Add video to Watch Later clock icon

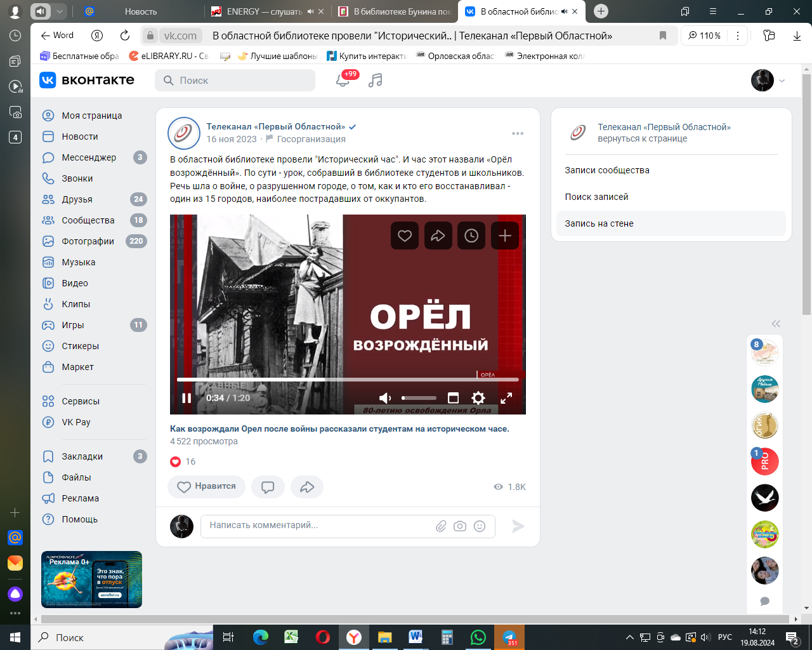471,236
